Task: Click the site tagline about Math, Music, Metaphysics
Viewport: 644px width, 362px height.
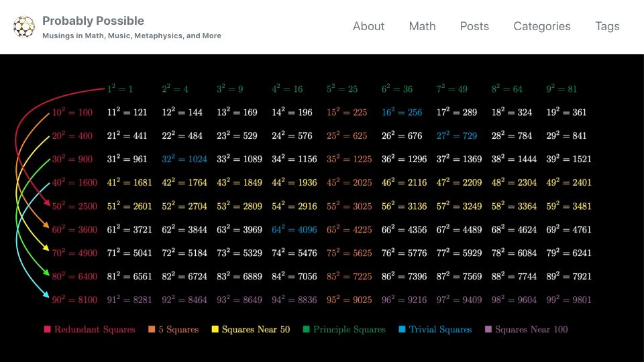Action: click(x=132, y=36)
